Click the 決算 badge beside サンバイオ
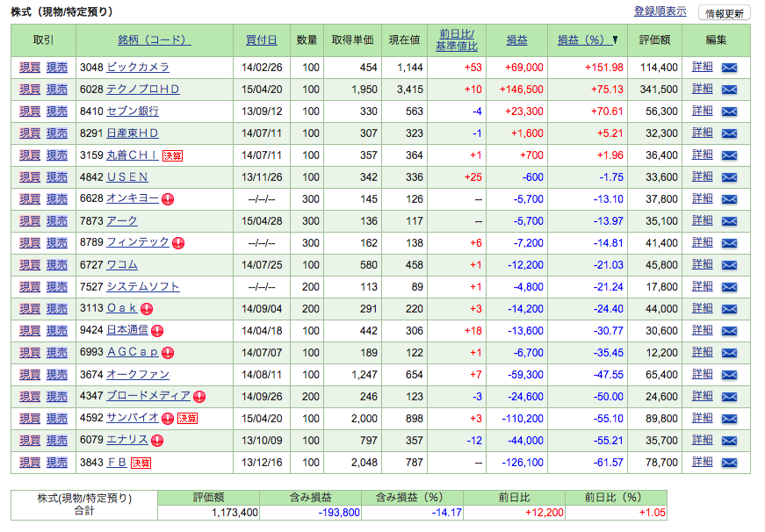Screen dimensions: 765x532 click(187, 419)
